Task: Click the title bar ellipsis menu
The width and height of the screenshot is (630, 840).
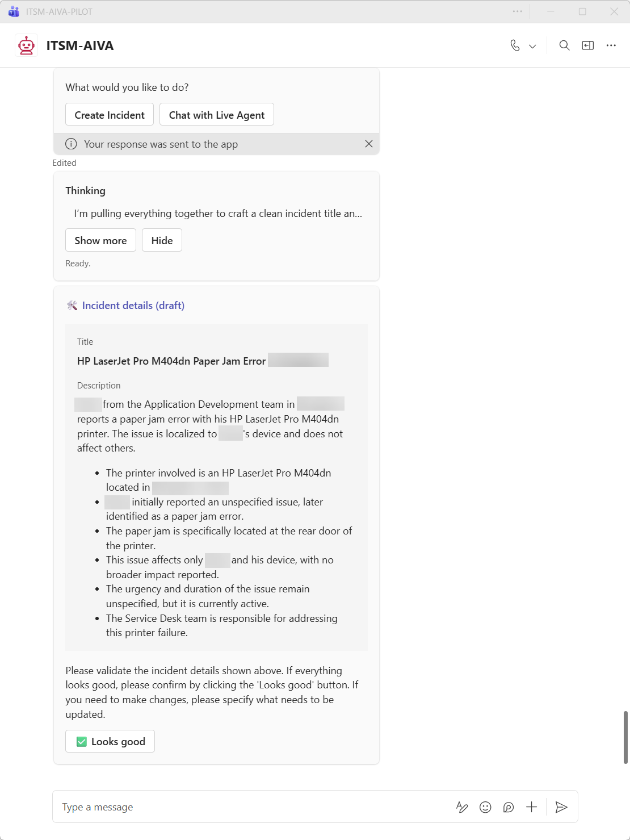Action: tap(517, 11)
